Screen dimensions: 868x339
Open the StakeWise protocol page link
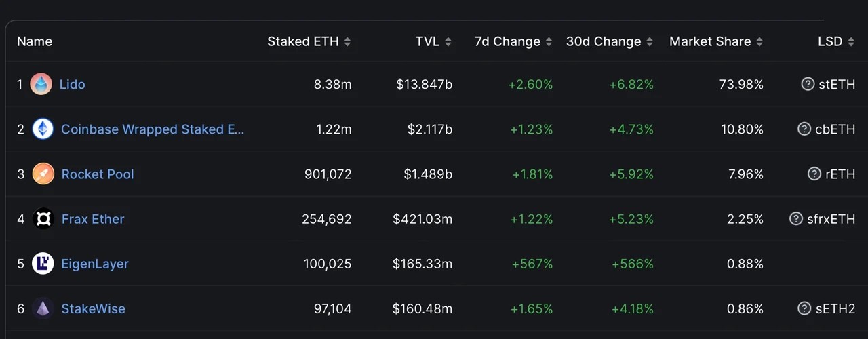[94, 308]
